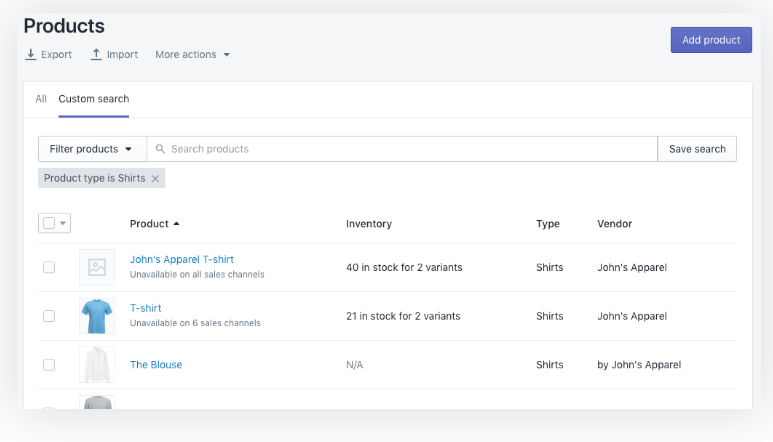Screen dimensions: 773x442
Task: Switch to the All tab
Action: (x=41, y=99)
